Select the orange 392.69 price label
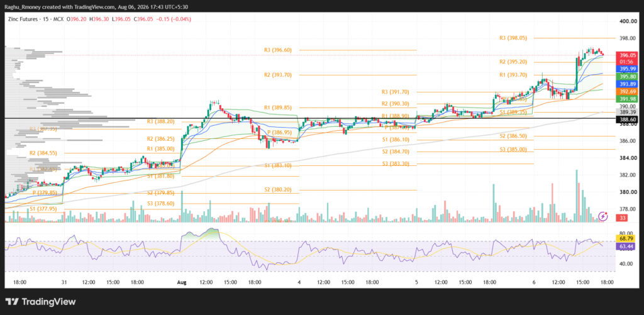Viewport: 644px width, 315px height. click(628, 91)
